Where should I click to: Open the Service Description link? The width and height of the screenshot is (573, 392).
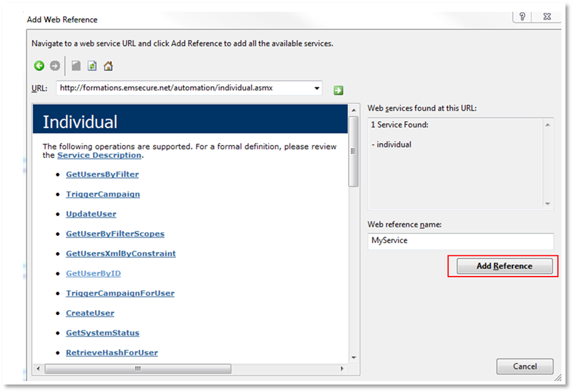(99, 155)
